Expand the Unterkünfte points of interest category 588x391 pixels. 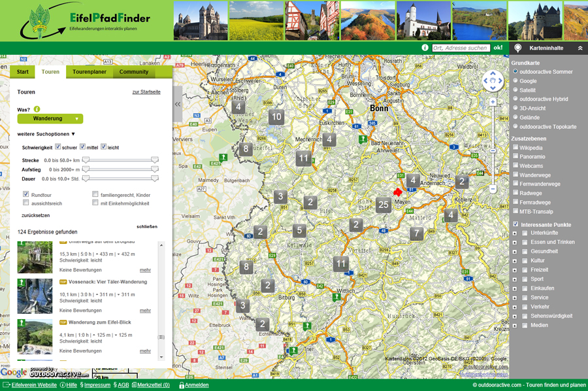[515, 233]
